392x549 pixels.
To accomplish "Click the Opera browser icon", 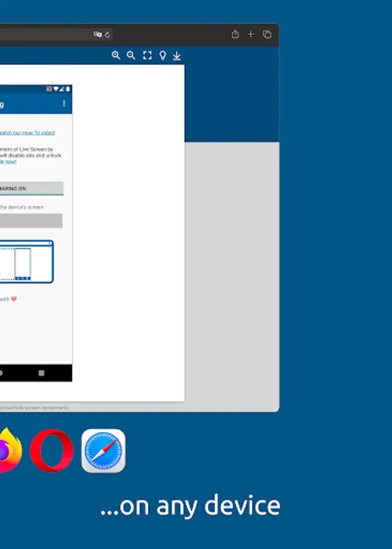I will (52, 451).
